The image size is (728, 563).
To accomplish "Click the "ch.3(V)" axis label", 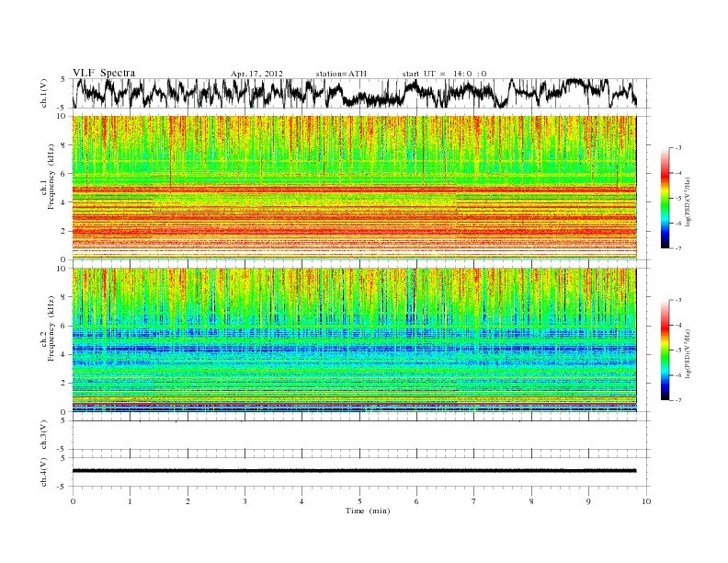I will coord(44,435).
